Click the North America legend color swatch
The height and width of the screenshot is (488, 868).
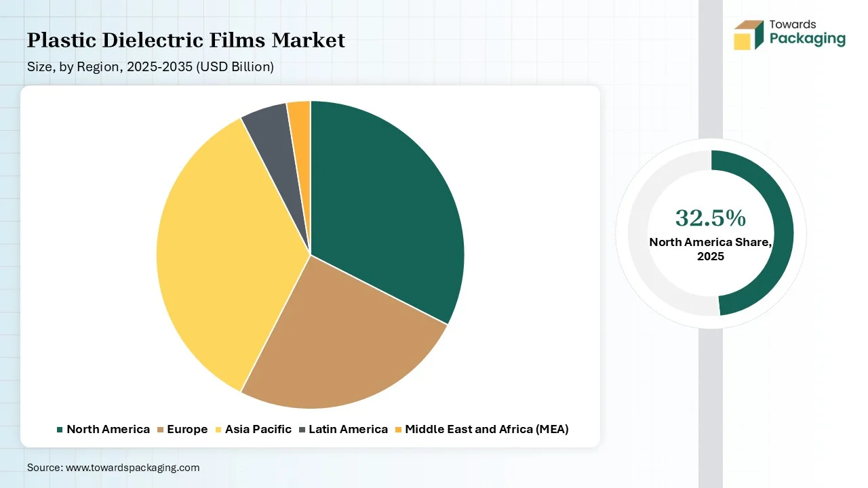pyautogui.click(x=60, y=430)
